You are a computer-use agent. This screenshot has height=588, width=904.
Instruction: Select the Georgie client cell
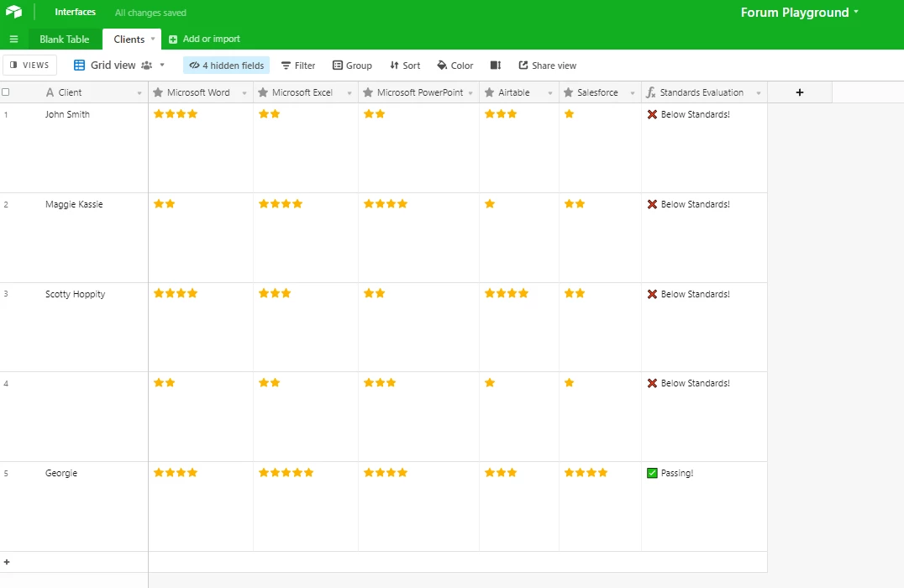(61, 473)
